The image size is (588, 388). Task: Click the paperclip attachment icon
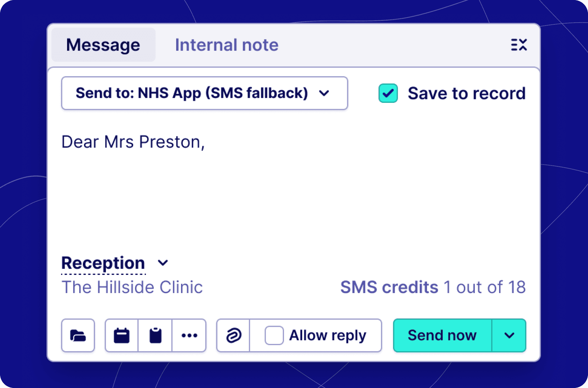click(234, 335)
